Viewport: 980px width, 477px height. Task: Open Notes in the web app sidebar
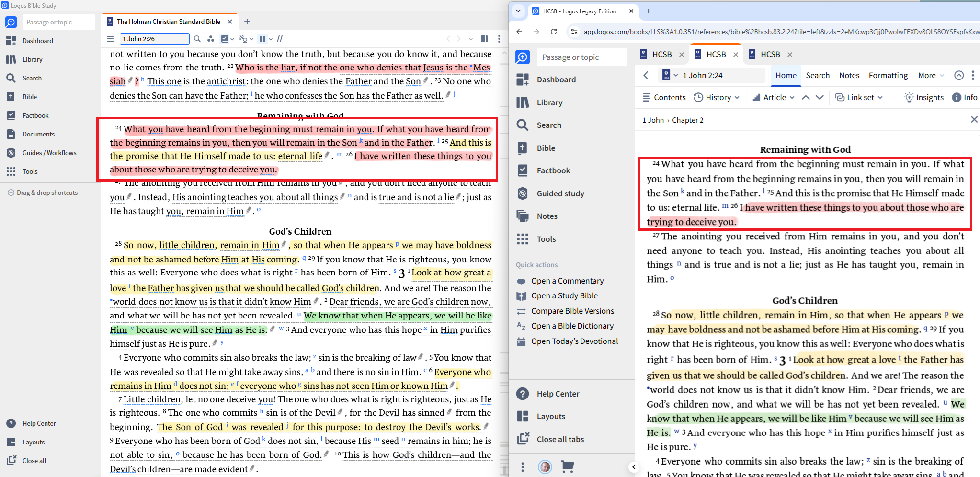[x=537, y=216]
